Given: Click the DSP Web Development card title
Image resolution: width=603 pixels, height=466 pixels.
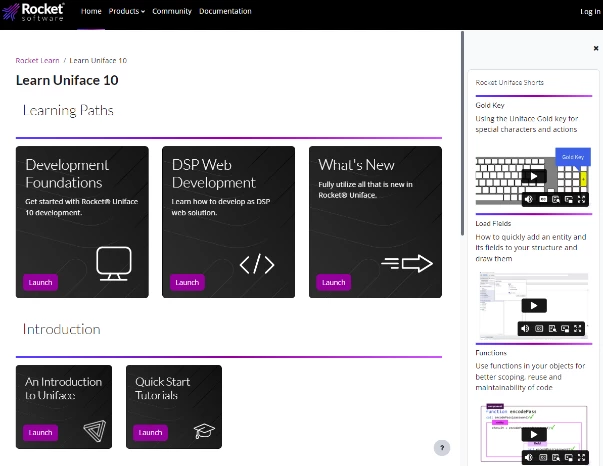Looking at the screenshot, I should click(x=214, y=174).
